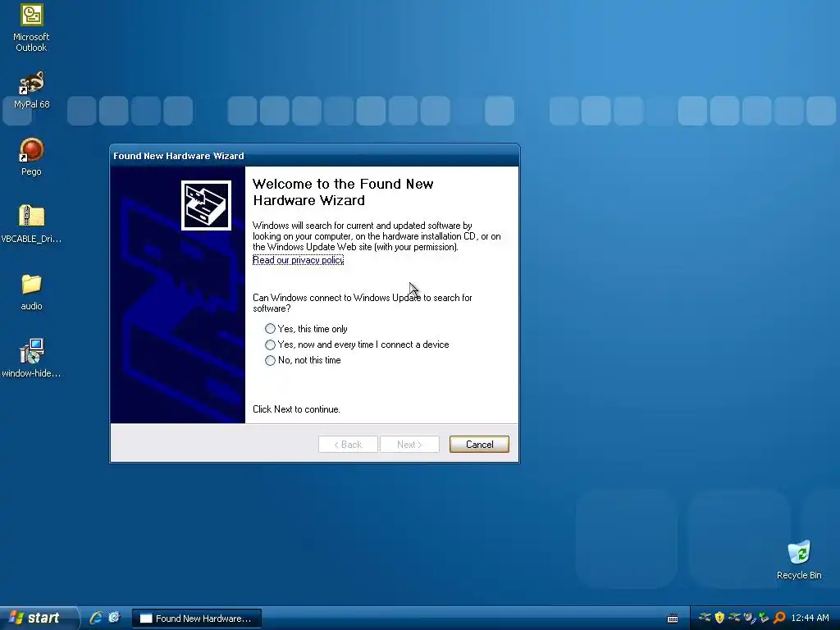Image resolution: width=840 pixels, height=630 pixels.
Task: Open the yellow security shield alert
Action: point(719,618)
